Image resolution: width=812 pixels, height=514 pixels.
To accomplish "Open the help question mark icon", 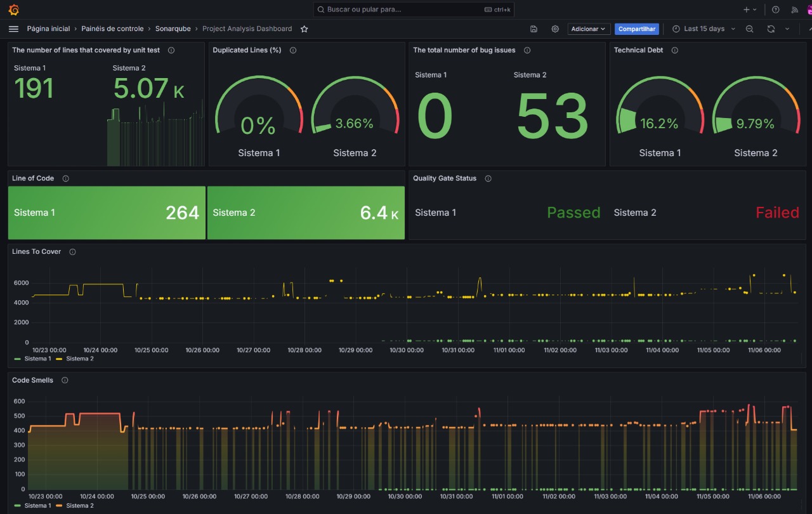I will (x=775, y=10).
